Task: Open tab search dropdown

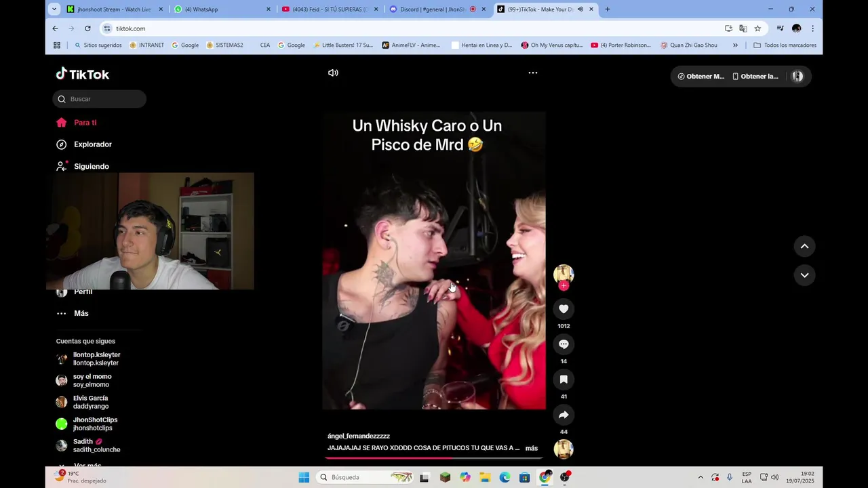Action: 54,9
